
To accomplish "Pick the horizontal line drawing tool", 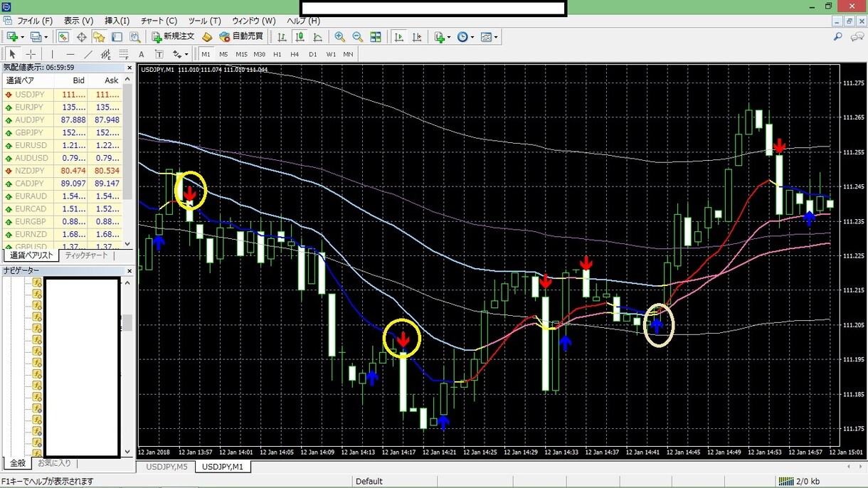I will tap(70, 54).
